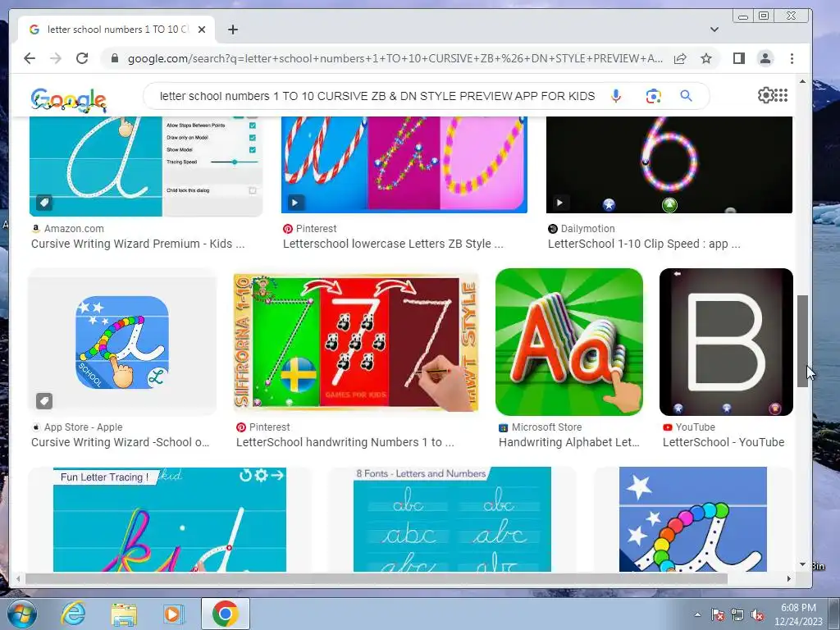Open LetterSchool 1-10 Clip Speed link

tap(644, 244)
